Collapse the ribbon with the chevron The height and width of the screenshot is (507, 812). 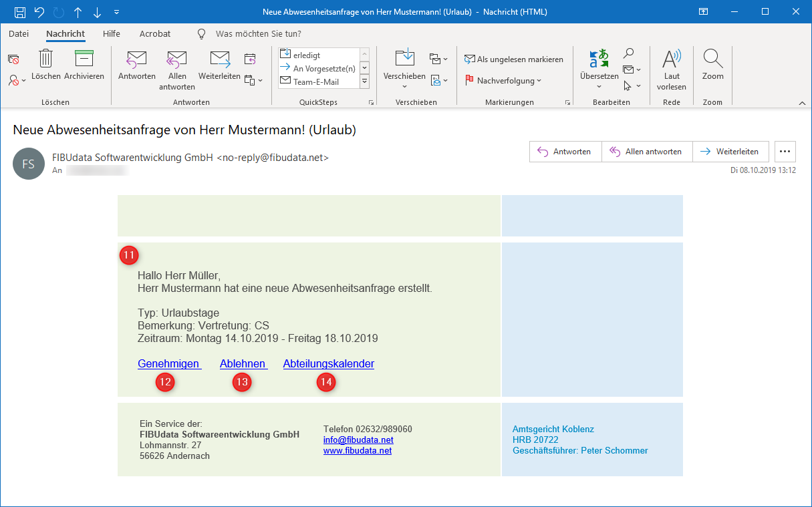click(x=802, y=103)
